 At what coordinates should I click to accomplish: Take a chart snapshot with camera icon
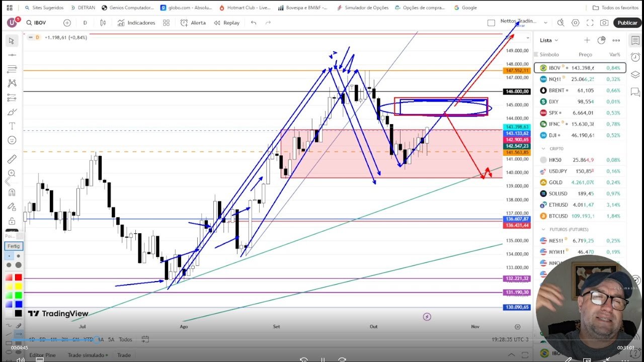[604, 23]
